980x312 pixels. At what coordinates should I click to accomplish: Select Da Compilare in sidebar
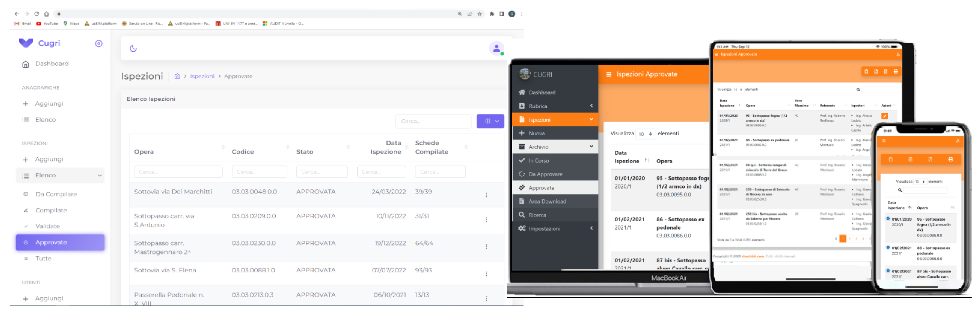click(x=56, y=194)
